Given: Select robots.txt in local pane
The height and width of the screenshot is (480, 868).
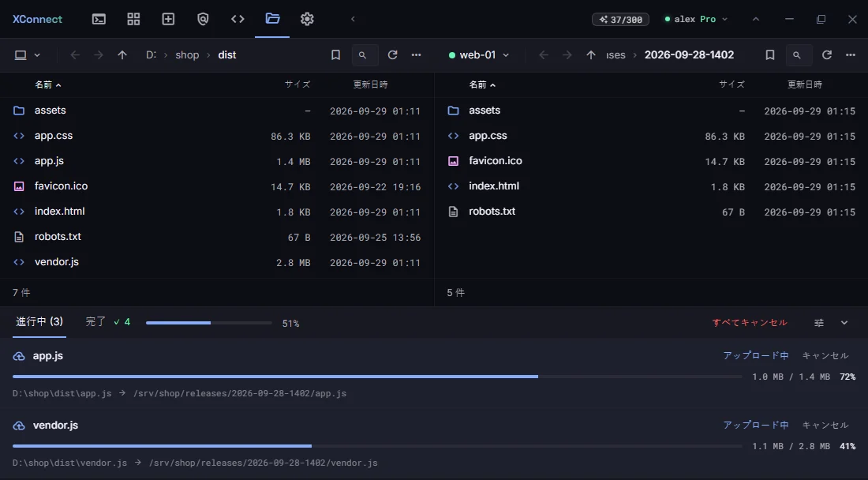Looking at the screenshot, I should pyautogui.click(x=217, y=237).
